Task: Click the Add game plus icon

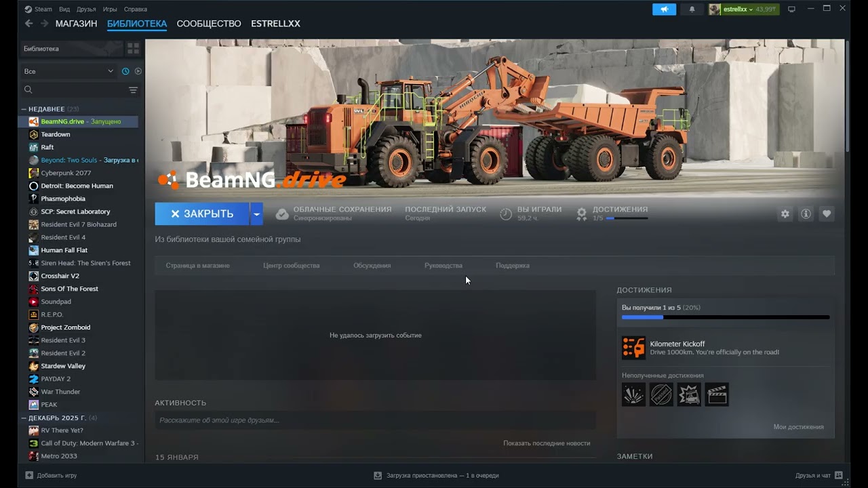Action: click(29, 475)
